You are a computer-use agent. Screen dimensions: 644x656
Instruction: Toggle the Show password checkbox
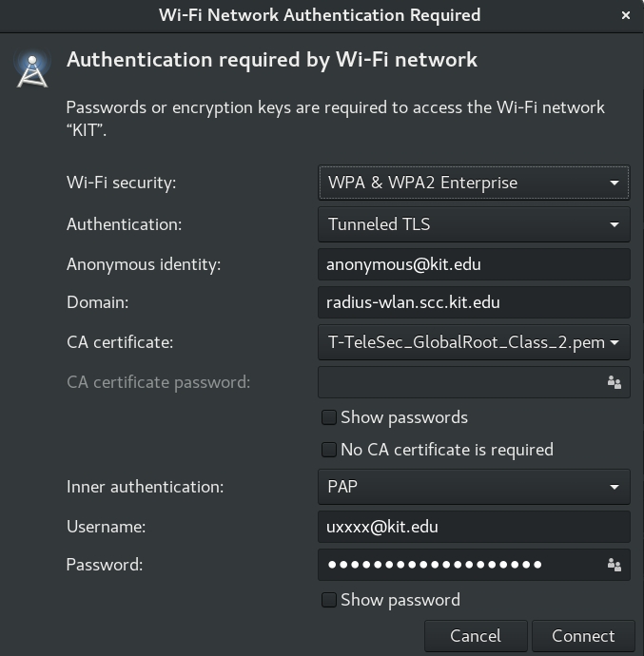coord(329,600)
